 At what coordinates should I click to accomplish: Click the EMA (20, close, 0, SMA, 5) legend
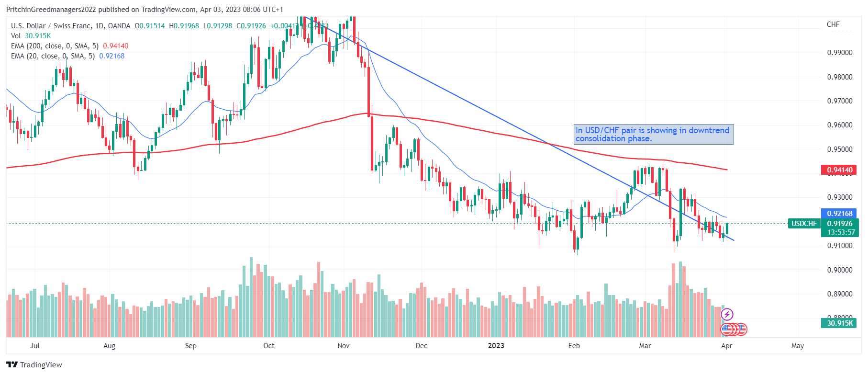coord(53,56)
